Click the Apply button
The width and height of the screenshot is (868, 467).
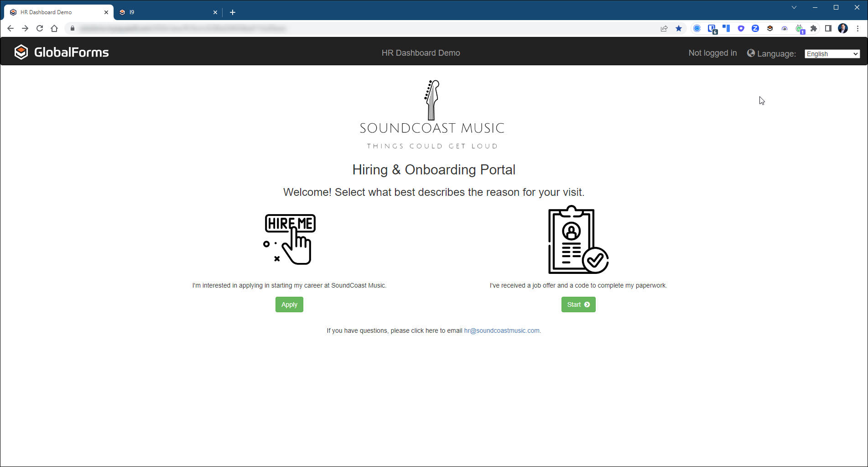(289, 304)
